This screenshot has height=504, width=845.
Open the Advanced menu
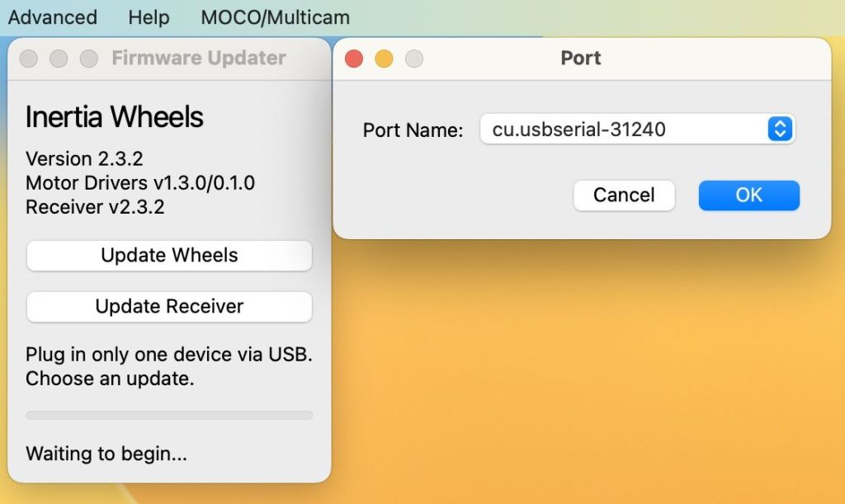click(x=52, y=17)
